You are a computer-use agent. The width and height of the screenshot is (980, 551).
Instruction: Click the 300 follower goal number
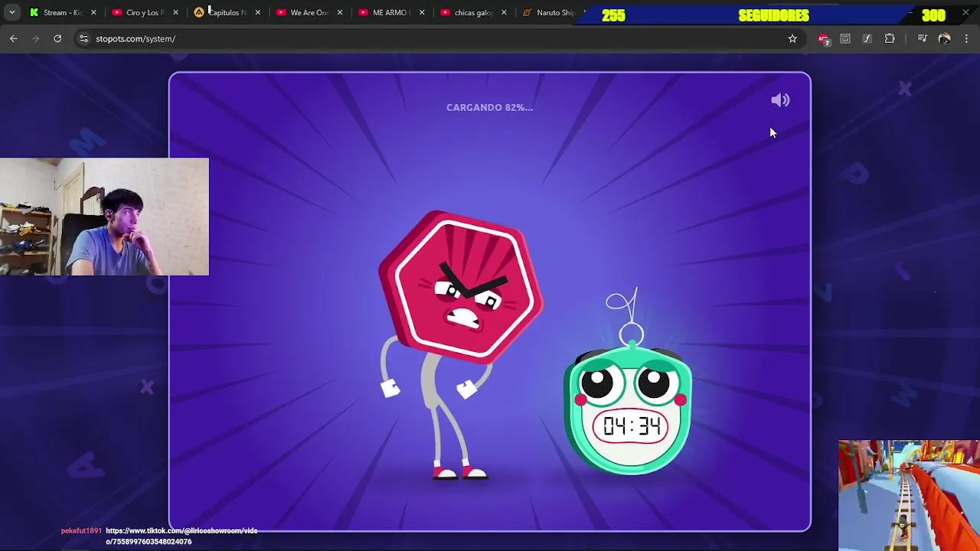[x=933, y=15]
